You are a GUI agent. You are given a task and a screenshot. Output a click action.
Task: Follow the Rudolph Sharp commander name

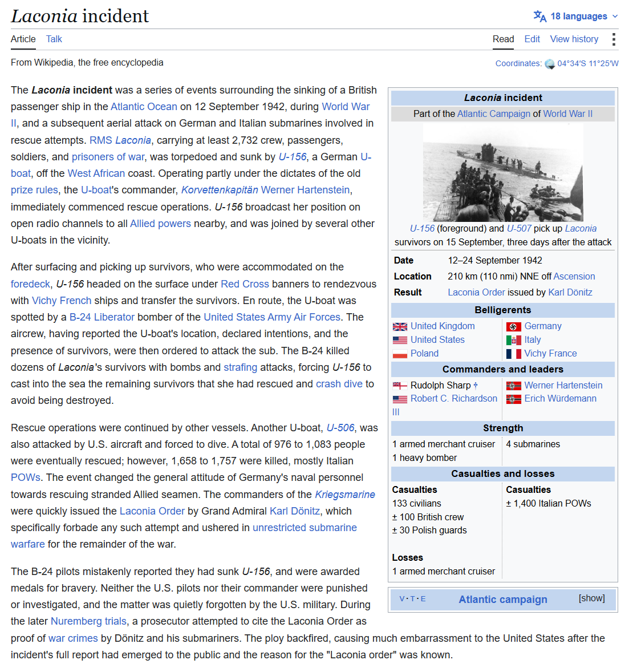(440, 386)
